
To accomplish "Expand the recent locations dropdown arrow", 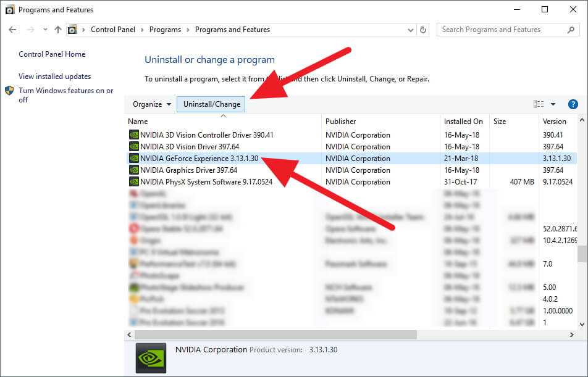I will coord(45,30).
